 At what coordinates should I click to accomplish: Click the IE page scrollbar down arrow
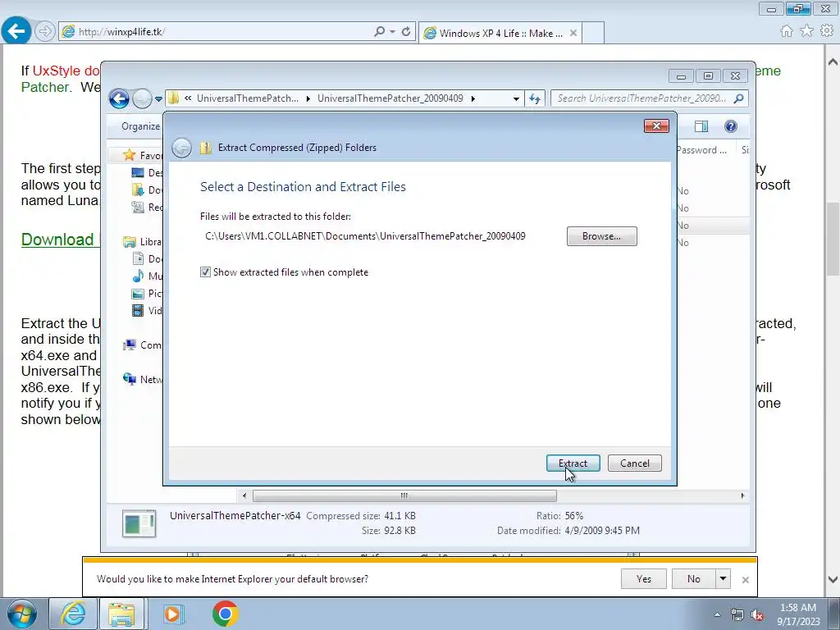832,579
